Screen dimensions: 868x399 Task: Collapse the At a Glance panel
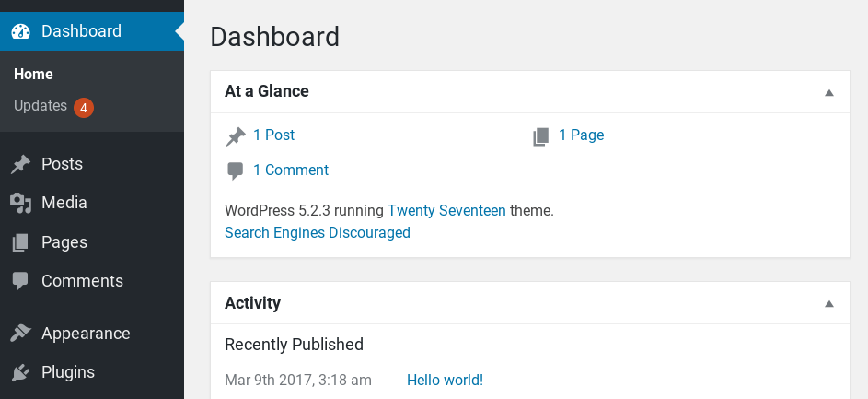[828, 92]
